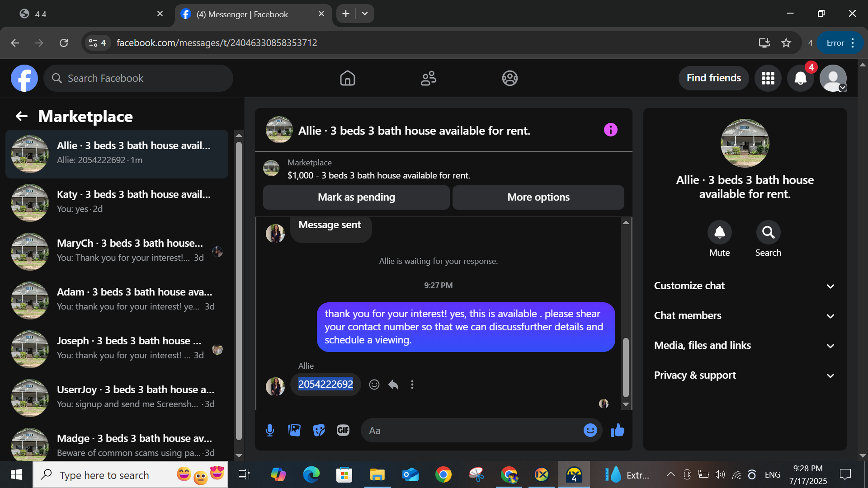
Task: Click the taskbar 'Type here to search' box
Action: click(x=130, y=475)
